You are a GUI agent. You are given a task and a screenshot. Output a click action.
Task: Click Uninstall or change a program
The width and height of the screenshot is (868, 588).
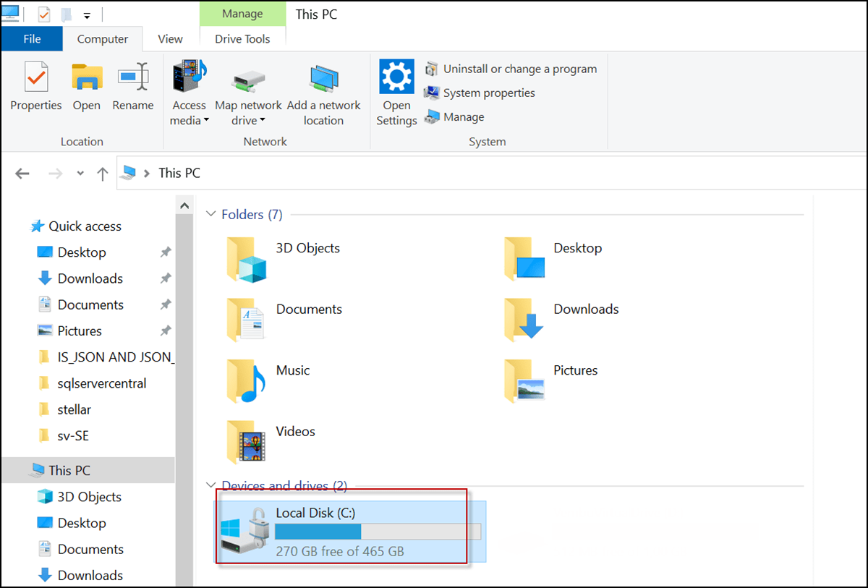pos(519,69)
